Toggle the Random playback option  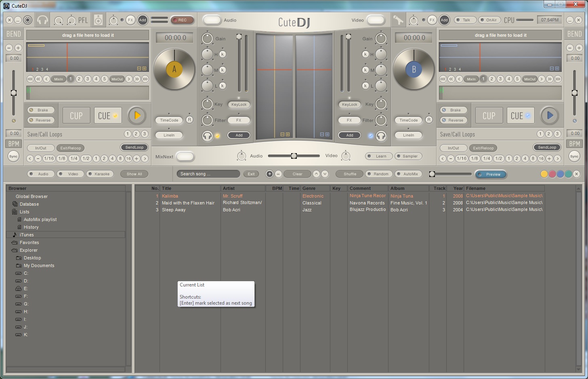379,174
